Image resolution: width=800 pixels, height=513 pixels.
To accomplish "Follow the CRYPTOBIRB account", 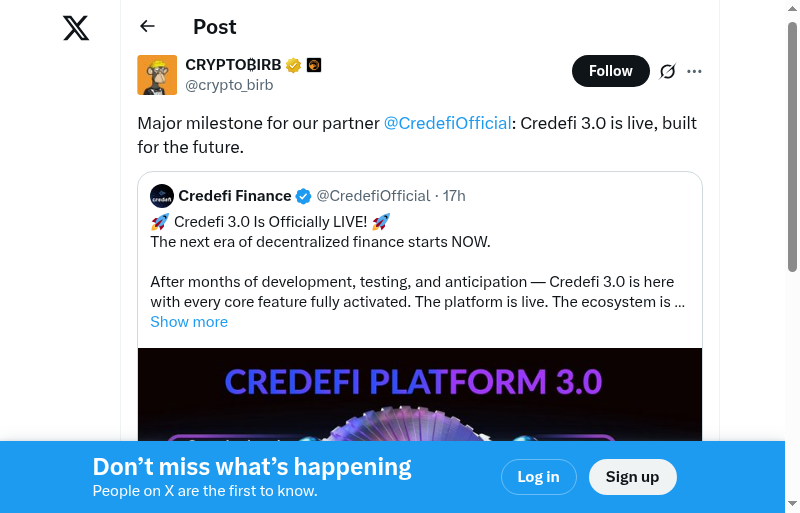I will pos(610,71).
